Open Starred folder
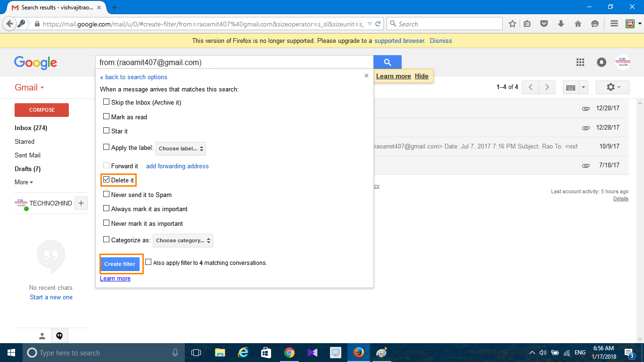 click(25, 141)
